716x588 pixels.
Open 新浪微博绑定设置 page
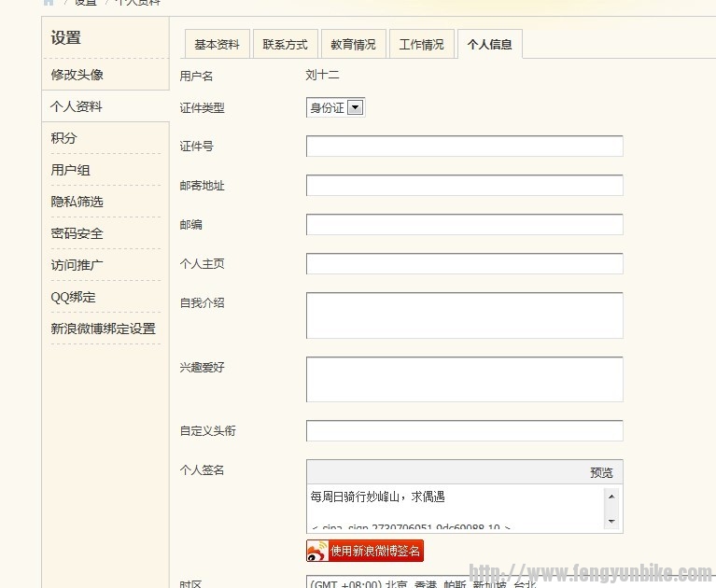coord(104,329)
